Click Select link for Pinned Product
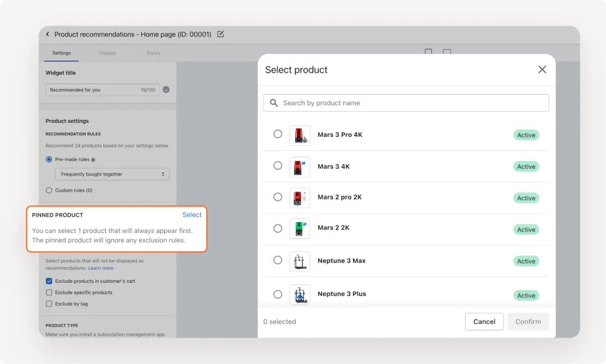 tap(192, 215)
